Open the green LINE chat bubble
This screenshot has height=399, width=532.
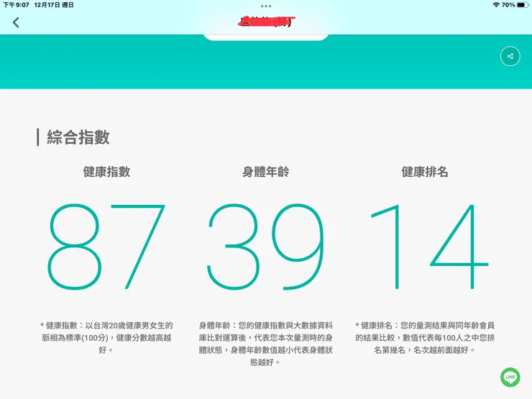coord(510,377)
